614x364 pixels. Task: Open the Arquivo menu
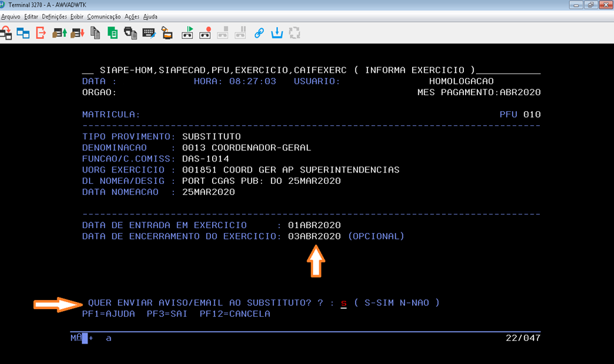point(11,17)
